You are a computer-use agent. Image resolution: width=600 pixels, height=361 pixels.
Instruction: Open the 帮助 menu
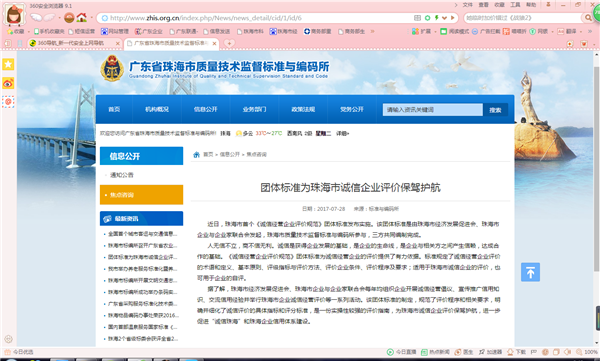tap(531, 5)
